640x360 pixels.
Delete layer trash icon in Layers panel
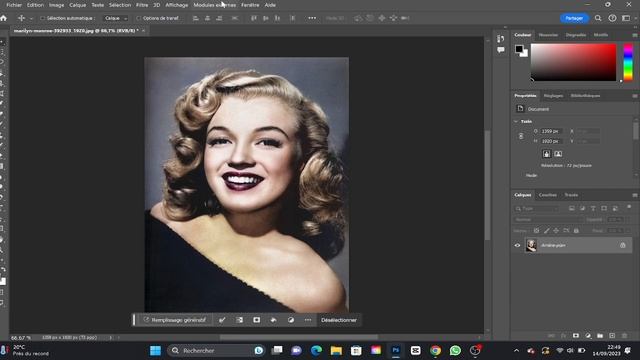tap(624, 336)
